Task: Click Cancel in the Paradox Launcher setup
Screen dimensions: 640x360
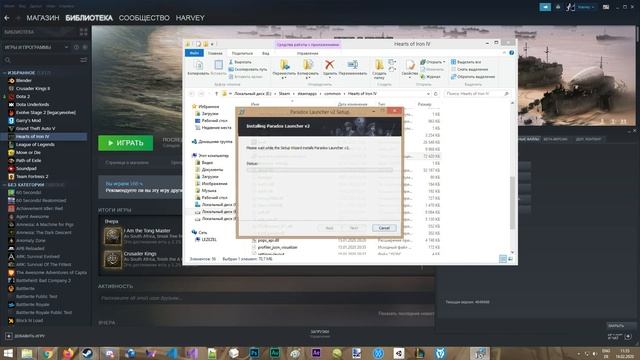Action: click(384, 228)
